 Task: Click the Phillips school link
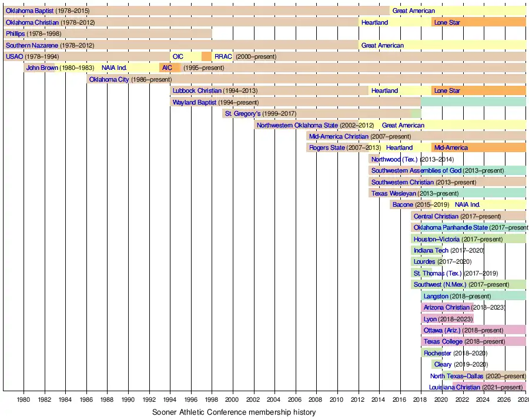pyautogui.click(x=15, y=33)
